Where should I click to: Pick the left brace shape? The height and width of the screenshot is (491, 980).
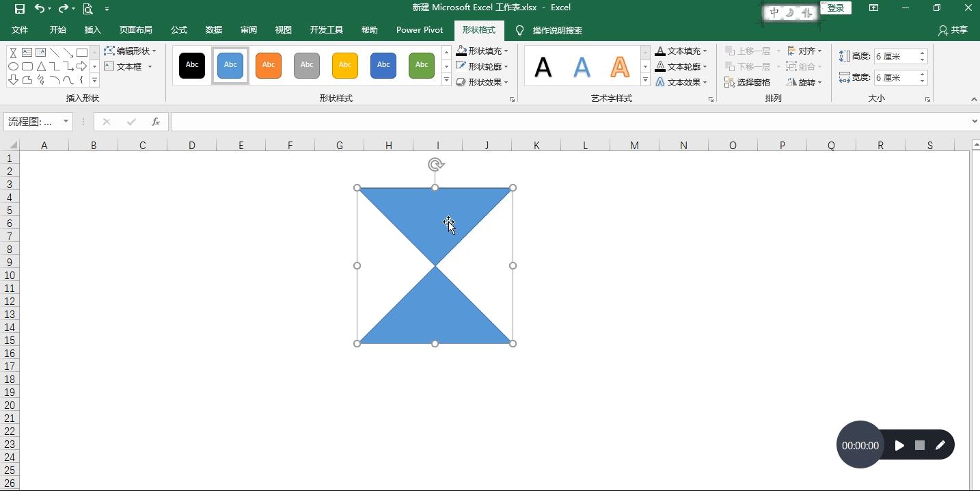pos(81,80)
